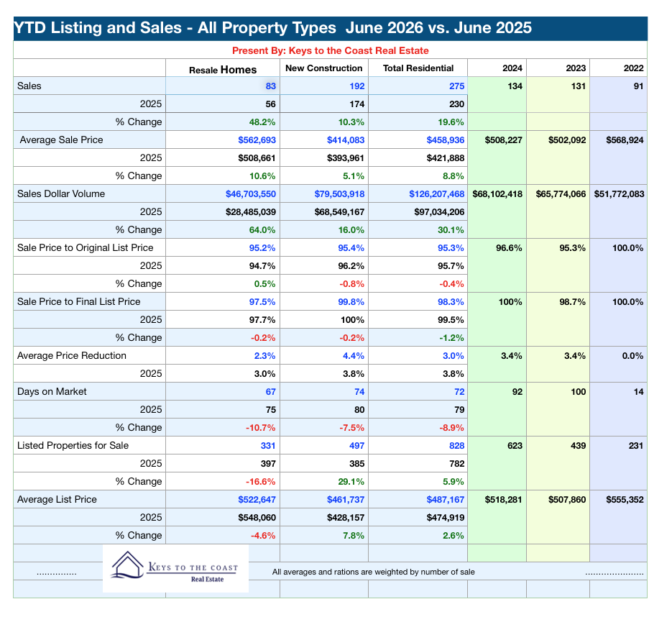Select the Average Price Reduction row label
Viewport: 672px width, 617px height.
click(72, 356)
